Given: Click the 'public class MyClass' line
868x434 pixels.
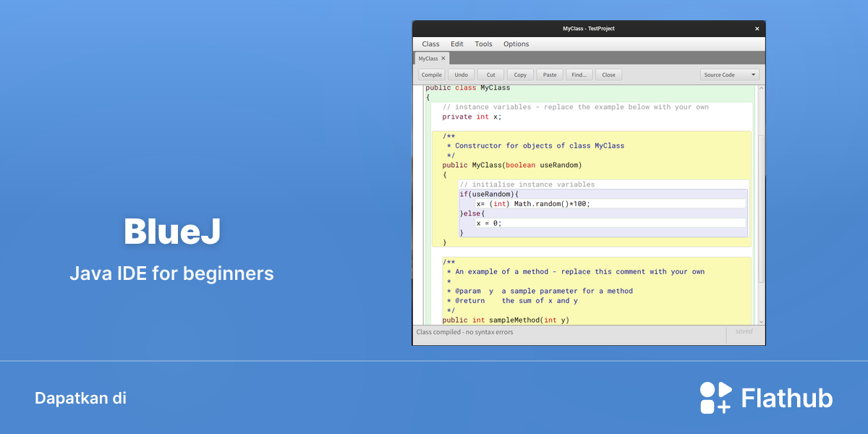Looking at the screenshot, I should (467, 88).
